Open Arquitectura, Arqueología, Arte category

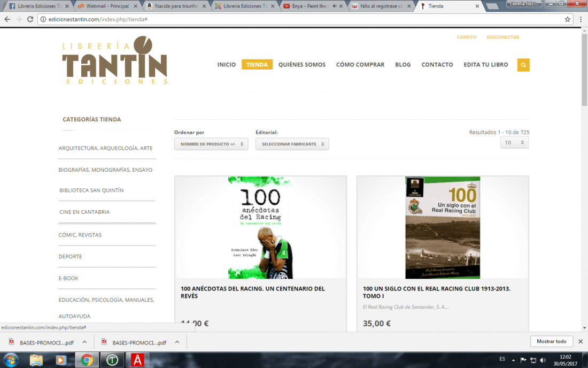(x=106, y=148)
